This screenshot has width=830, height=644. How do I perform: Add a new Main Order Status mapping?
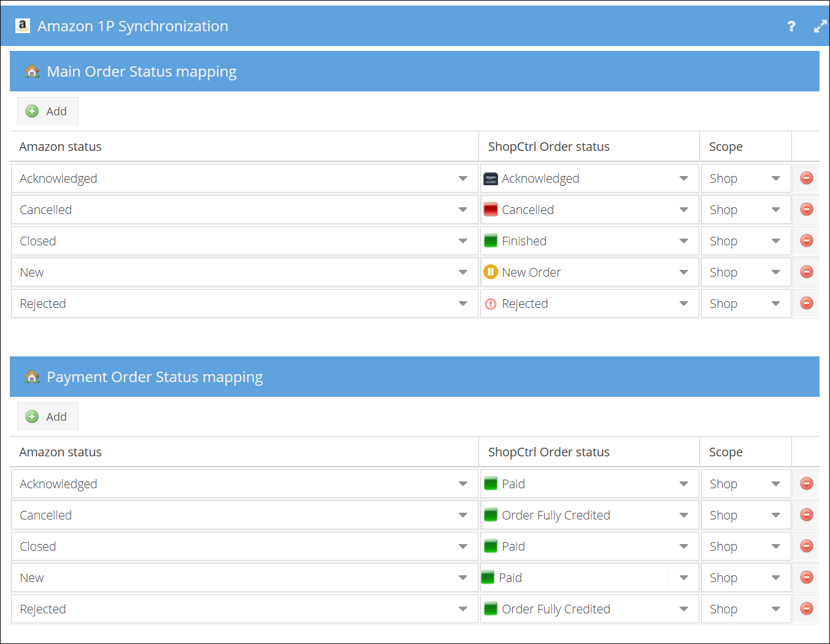pos(47,111)
